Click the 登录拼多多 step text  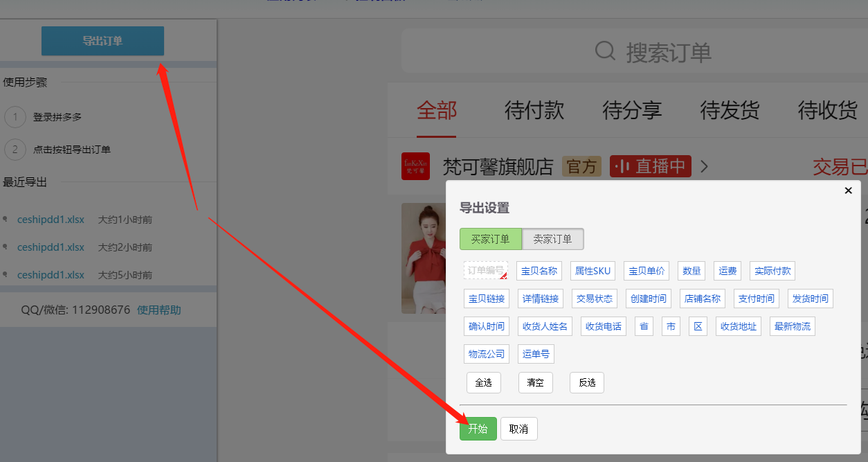57,117
